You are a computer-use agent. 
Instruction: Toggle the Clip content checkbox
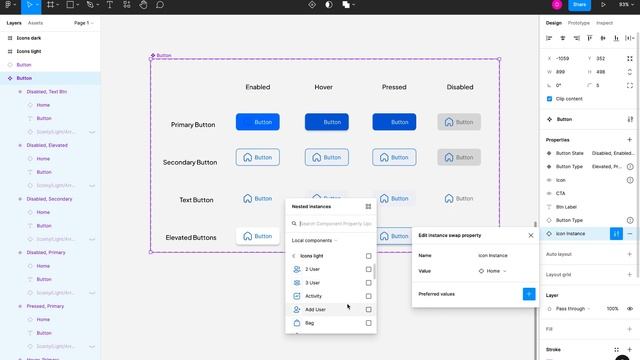549,99
